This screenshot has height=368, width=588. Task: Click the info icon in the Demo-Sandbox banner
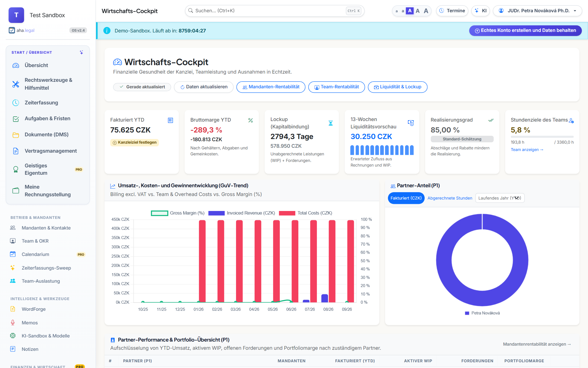click(x=107, y=31)
